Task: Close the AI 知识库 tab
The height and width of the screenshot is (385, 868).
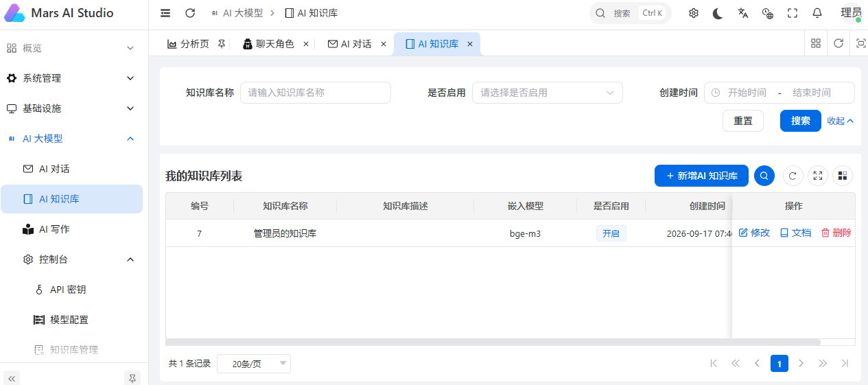Action: [470, 44]
